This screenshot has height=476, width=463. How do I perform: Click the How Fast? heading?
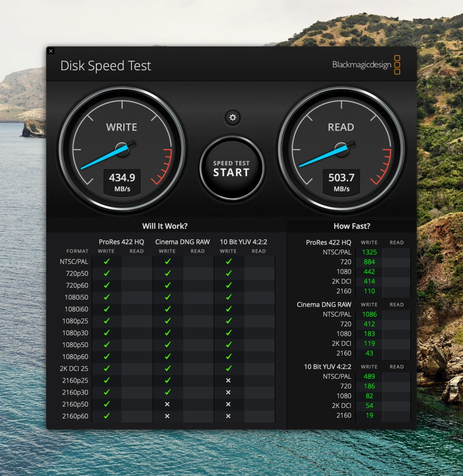pos(352,226)
